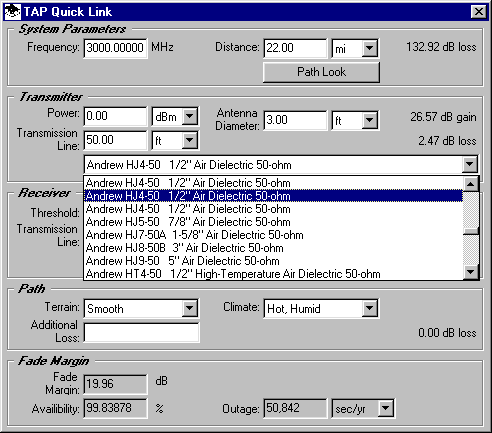Viewport: 492px width, 433px height.
Task: Open the power unit dBm dropdown
Action: (190, 116)
